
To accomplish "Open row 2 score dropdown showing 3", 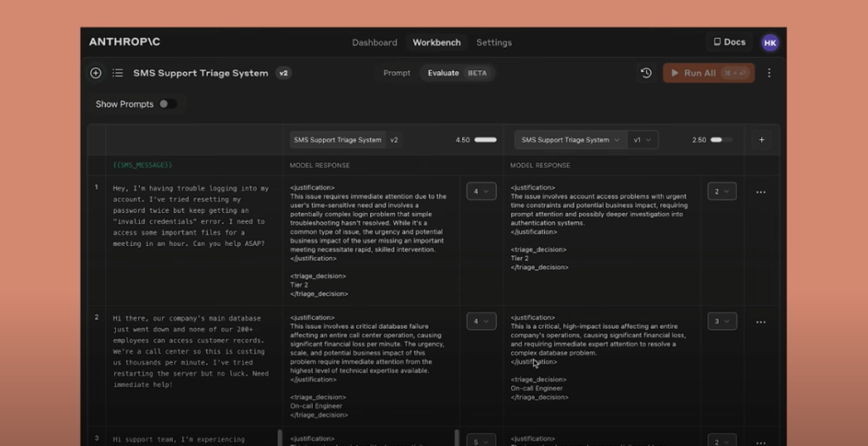I will pos(721,321).
